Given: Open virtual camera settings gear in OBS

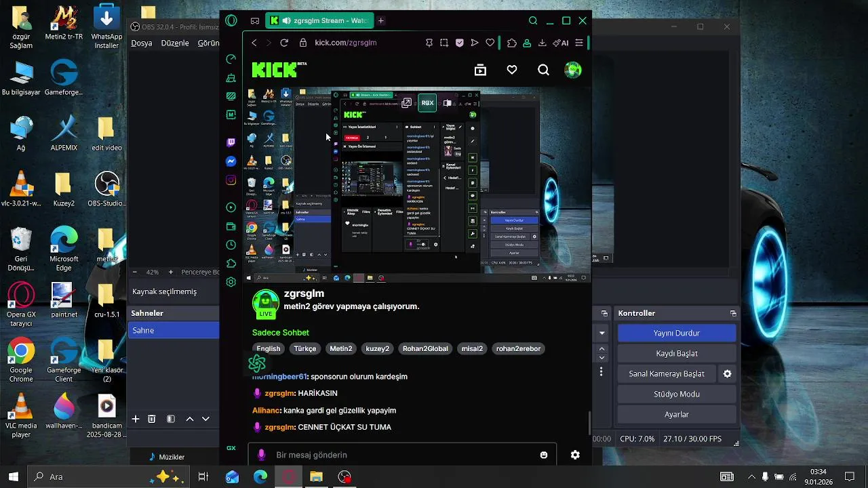Looking at the screenshot, I should point(728,373).
